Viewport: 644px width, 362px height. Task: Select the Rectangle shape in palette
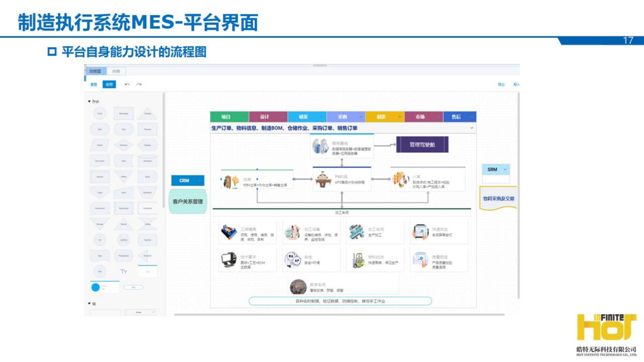123,114
